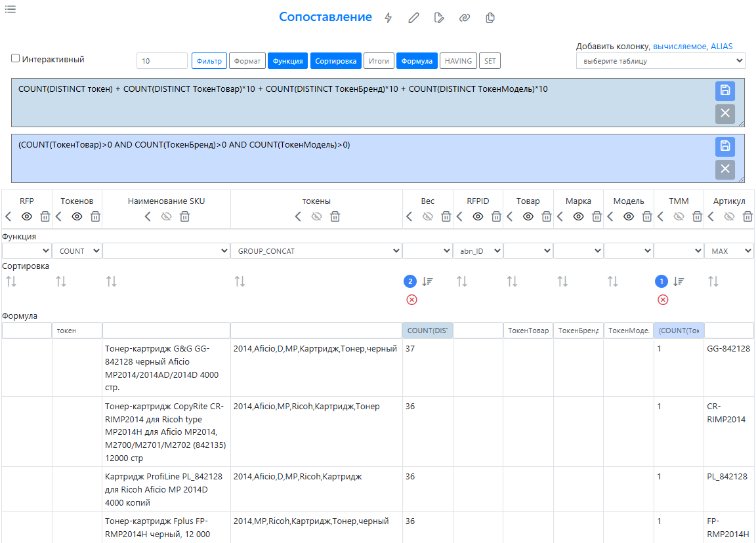This screenshot has width=756, height=543.
Task: Open function dropdown for Вес column
Action: (428, 251)
